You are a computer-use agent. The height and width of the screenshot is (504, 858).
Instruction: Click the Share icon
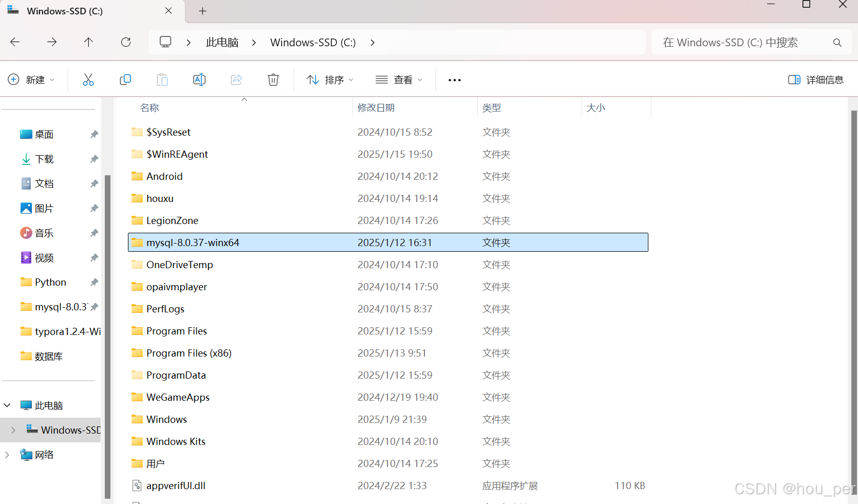[236, 80]
